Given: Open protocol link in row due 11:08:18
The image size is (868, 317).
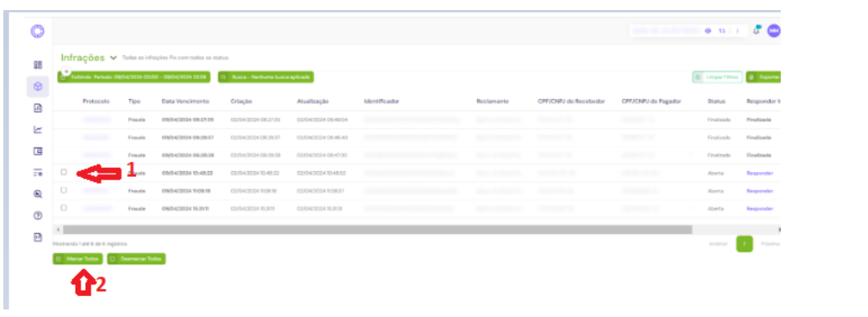Looking at the screenshot, I should (97, 191).
